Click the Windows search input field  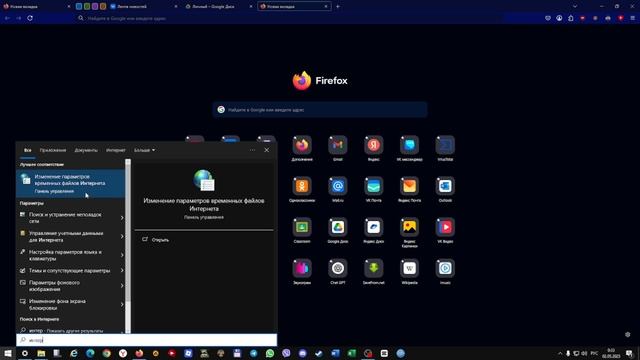(147, 340)
